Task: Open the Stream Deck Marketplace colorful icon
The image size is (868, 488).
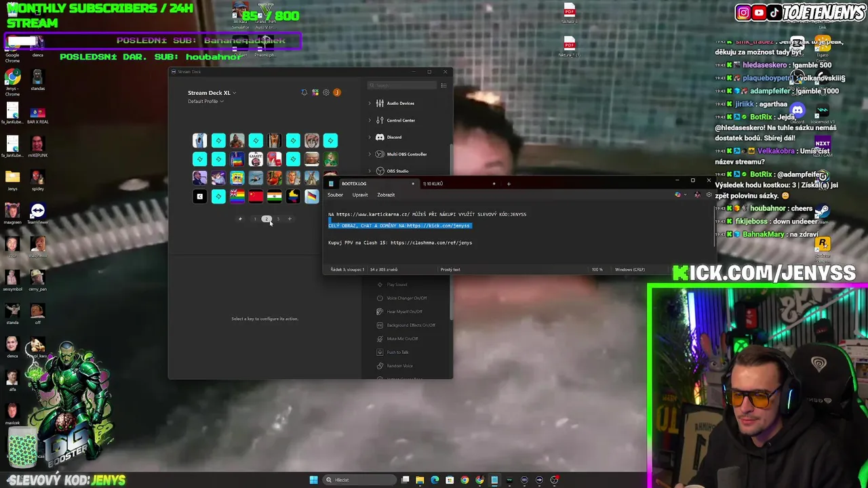Action: 315,92
